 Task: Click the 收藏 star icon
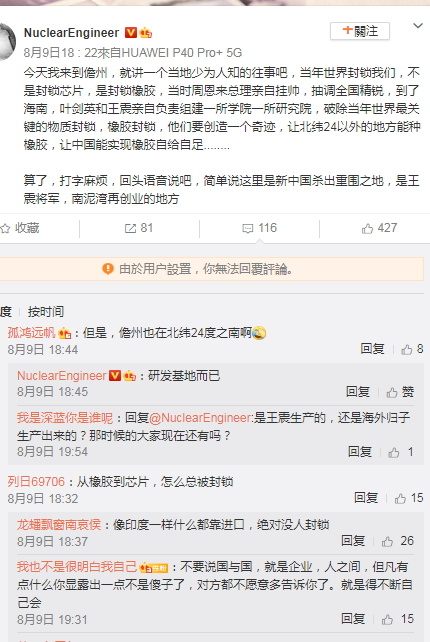(x=5, y=228)
